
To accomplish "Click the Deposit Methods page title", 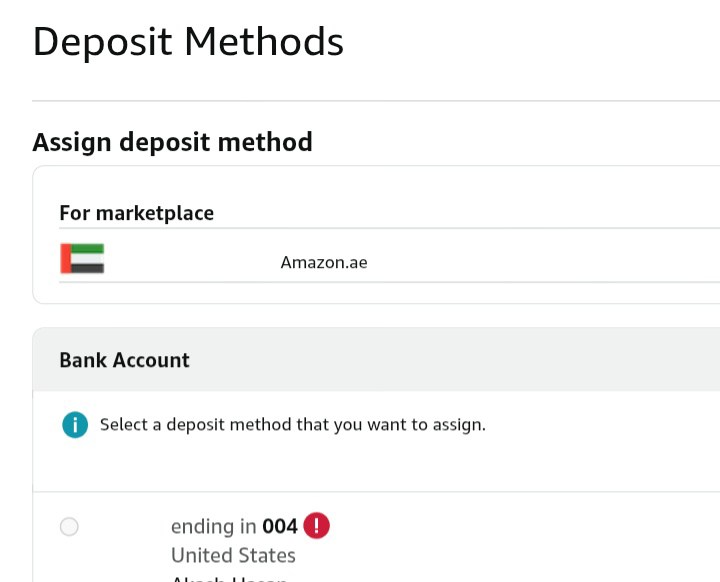I will click(188, 42).
